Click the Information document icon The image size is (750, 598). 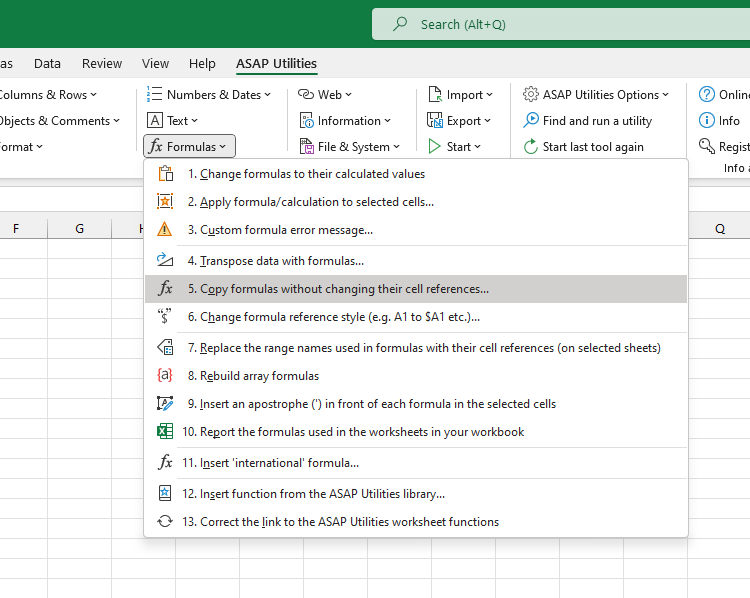pyautogui.click(x=306, y=120)
